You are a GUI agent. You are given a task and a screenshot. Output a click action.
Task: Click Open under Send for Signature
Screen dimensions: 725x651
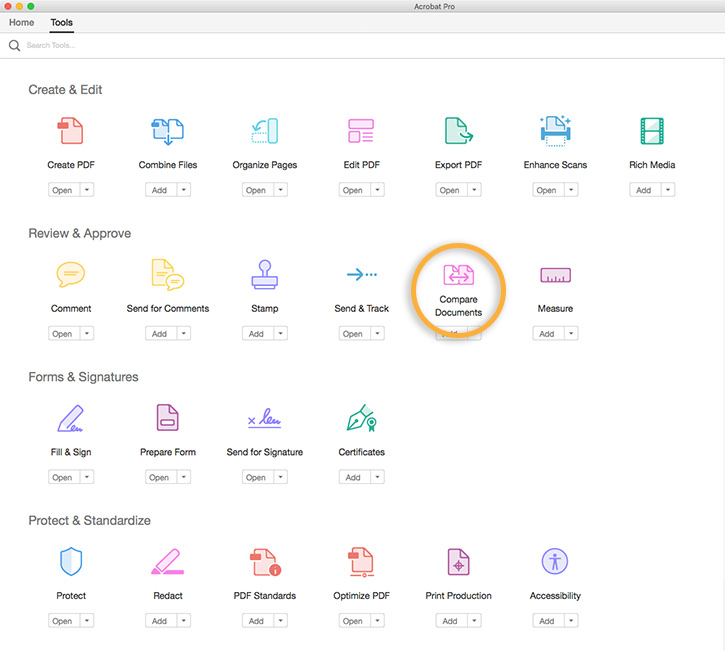coord(258,477)
